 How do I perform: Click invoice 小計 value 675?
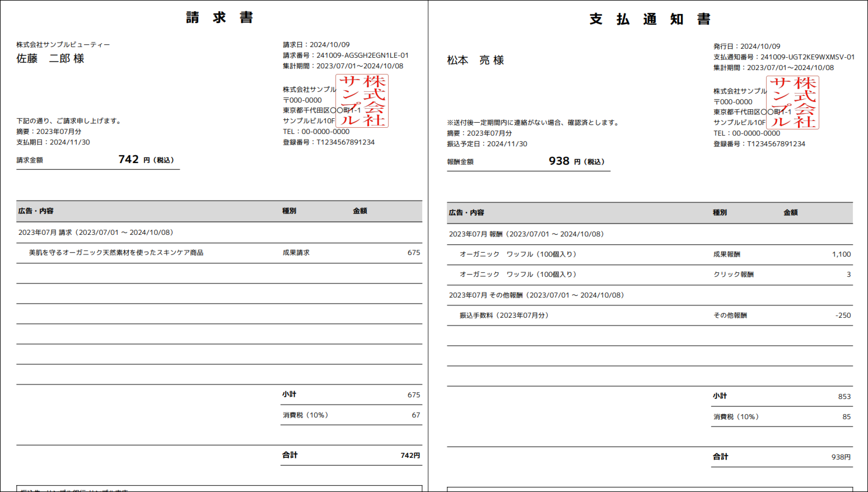coord(414,395)
